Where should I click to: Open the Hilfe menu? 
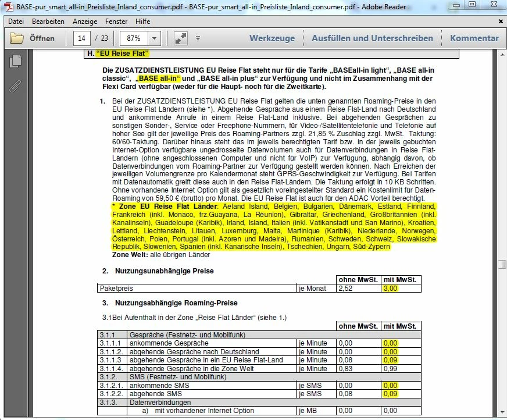pyautogui.click(x=142, y=22)
